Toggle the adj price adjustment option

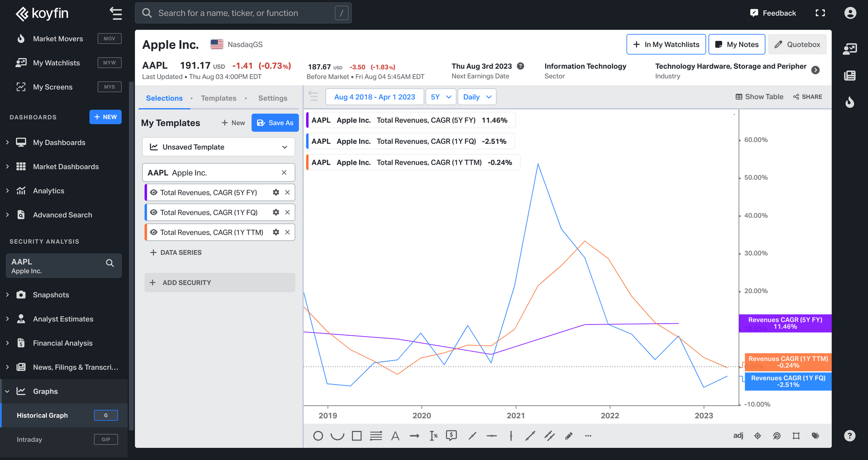point(738,436)
